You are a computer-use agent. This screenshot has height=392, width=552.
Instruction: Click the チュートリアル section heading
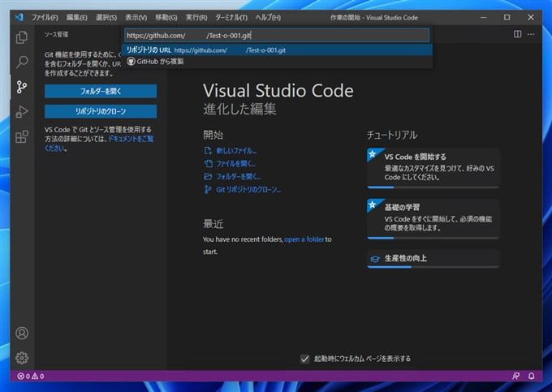392,135
